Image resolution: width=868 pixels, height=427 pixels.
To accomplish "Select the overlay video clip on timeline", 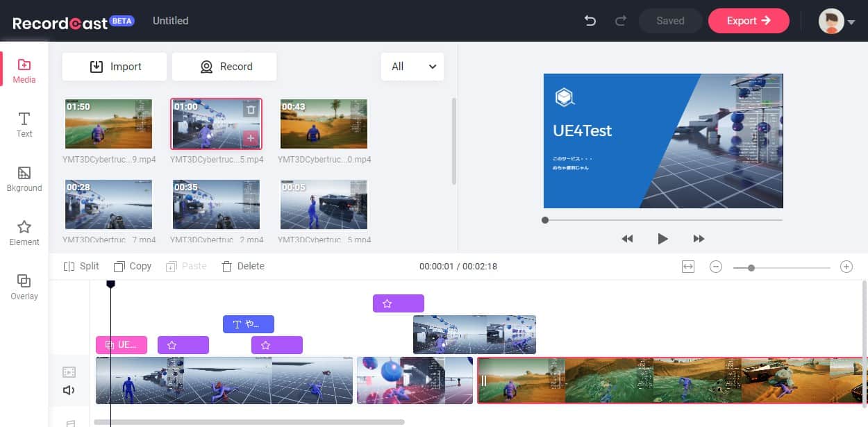I will point(474,335).
